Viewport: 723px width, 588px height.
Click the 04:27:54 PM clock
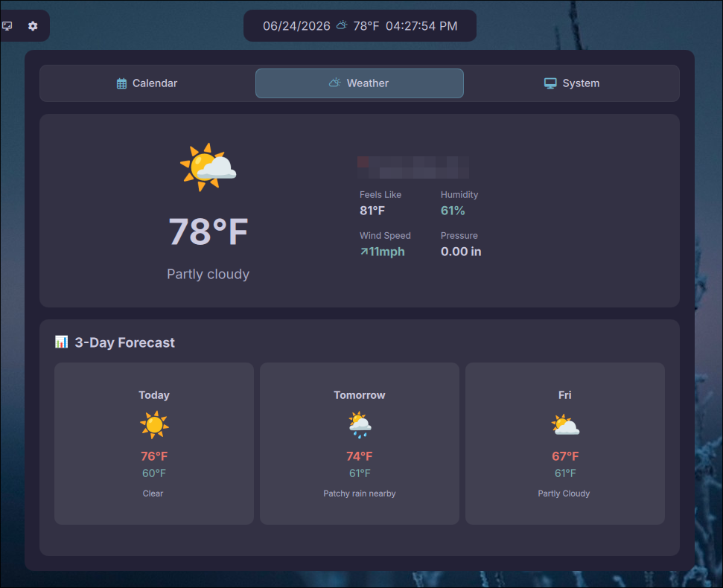tap(421, 26)
